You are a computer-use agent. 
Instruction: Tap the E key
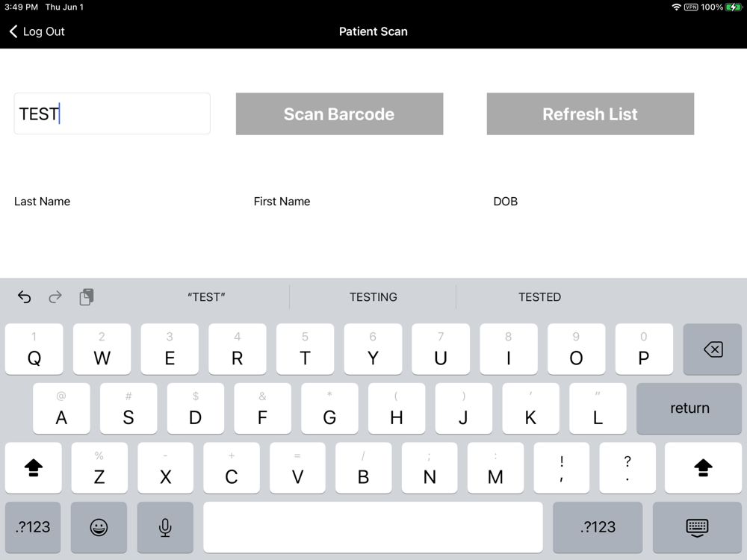[170, 349]
